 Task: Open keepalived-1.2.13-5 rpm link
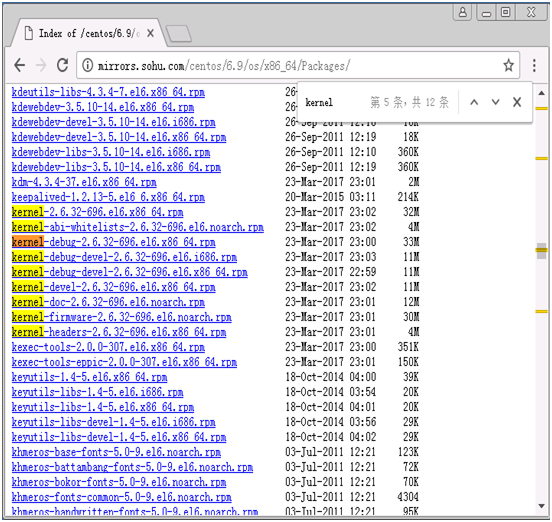(x=108, y=197)
